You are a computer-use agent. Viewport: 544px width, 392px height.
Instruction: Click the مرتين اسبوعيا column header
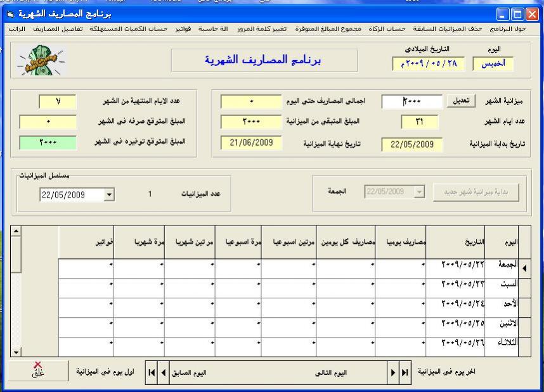tap(289, 243)
